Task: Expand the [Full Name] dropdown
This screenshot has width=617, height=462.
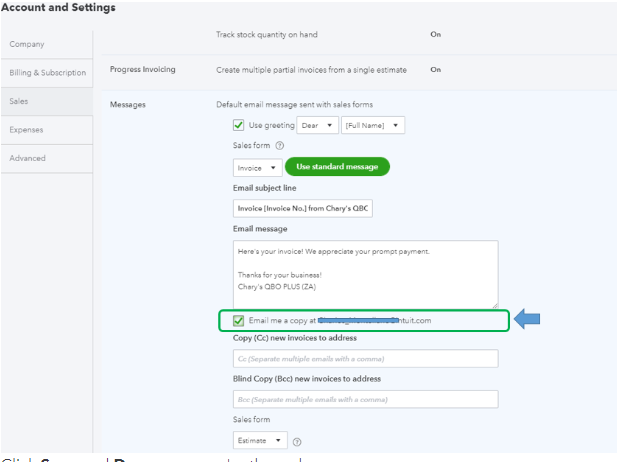Action: (x=372, y=125)
